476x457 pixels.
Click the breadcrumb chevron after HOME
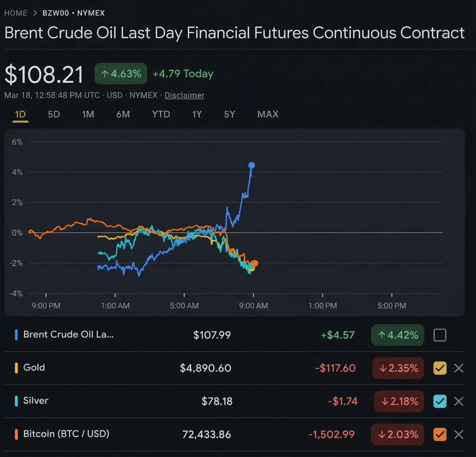(x=35, y=13)
